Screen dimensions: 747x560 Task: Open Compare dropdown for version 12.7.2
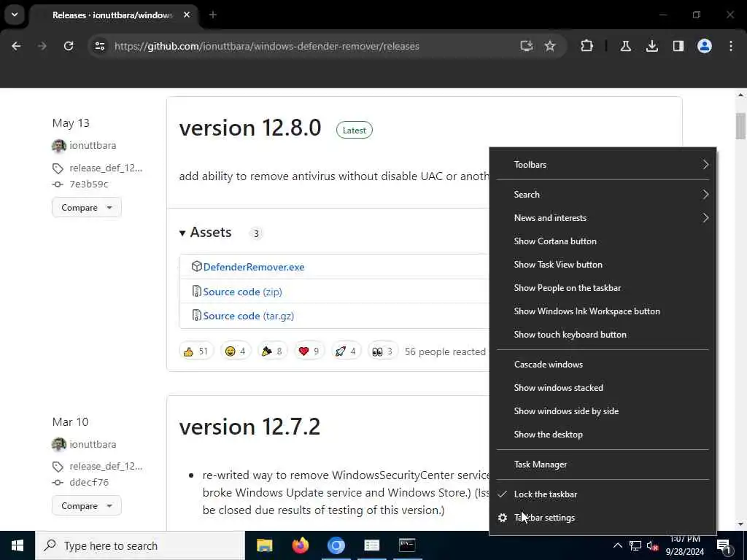coord(87,506)
